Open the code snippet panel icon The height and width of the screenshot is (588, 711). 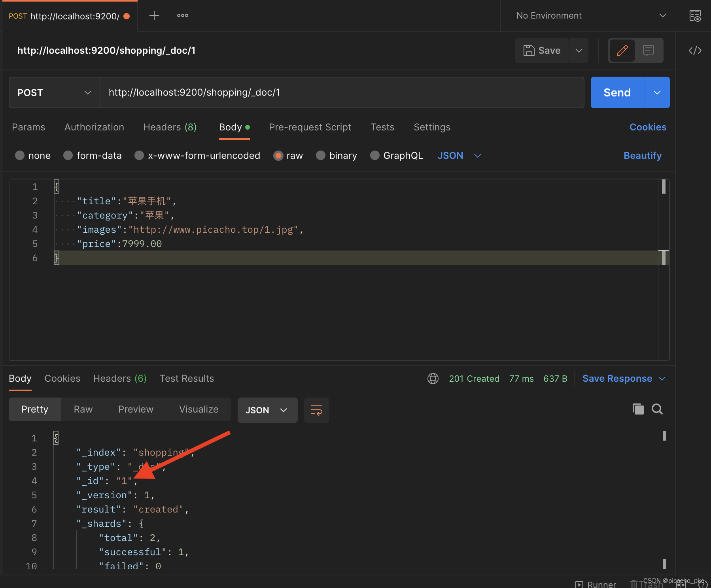(695, 51)
